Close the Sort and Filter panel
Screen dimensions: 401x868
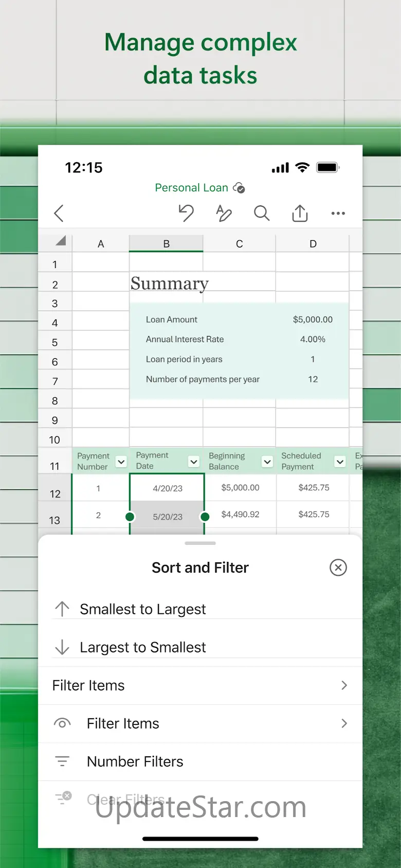point(338,568)
